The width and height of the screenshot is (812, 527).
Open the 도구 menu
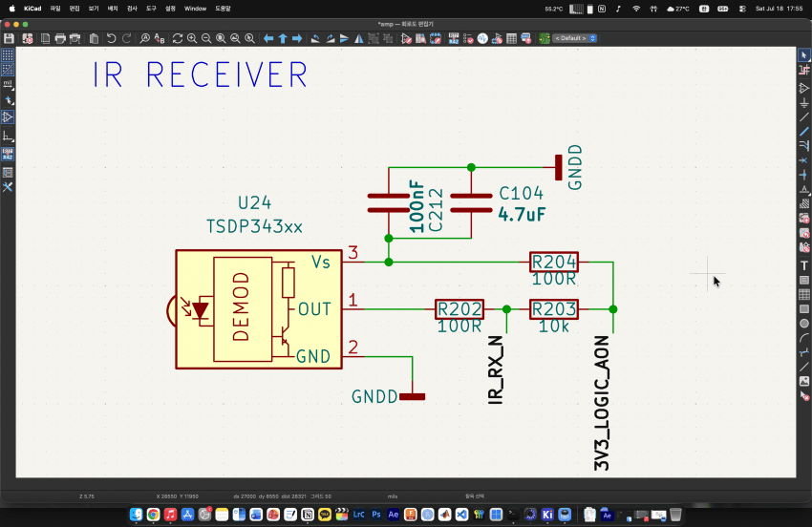point(151,9)
